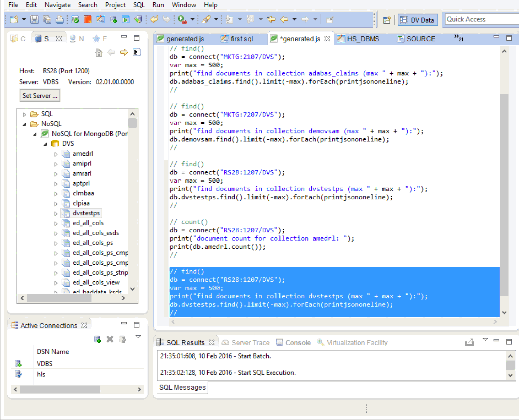The height and width of the screenshot is (420, 519).
Task: Open the Open Perspective icon beside DV Data
Action: point(387,20)
